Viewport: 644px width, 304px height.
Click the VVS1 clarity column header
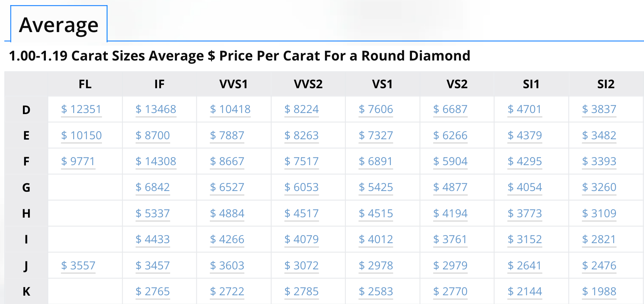(x=233, y=84)
